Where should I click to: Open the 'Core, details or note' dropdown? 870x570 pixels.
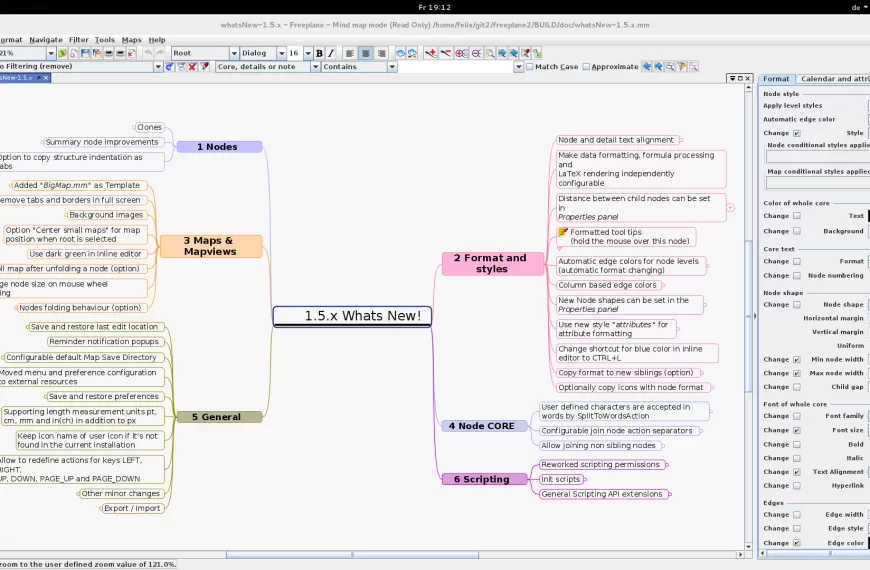[315, 67]
